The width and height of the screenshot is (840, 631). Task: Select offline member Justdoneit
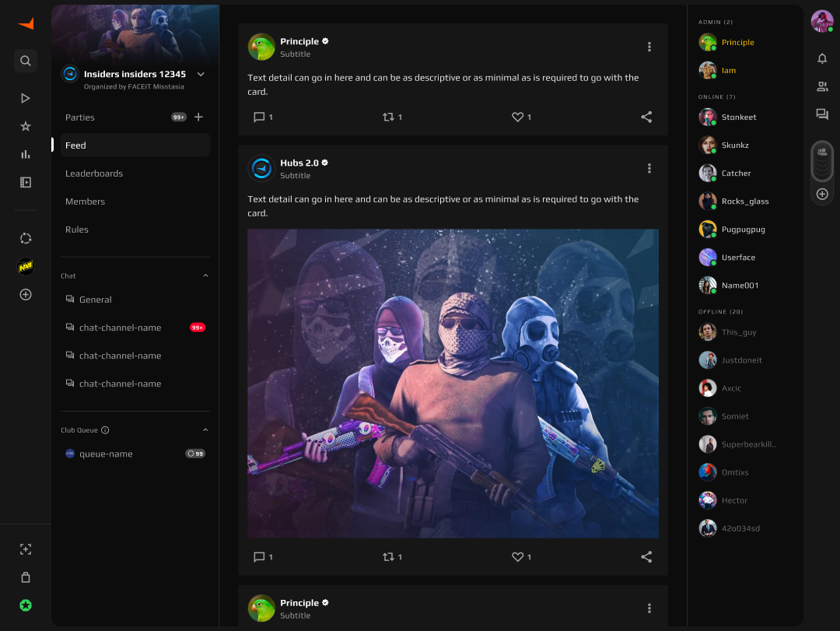[730, 360]
